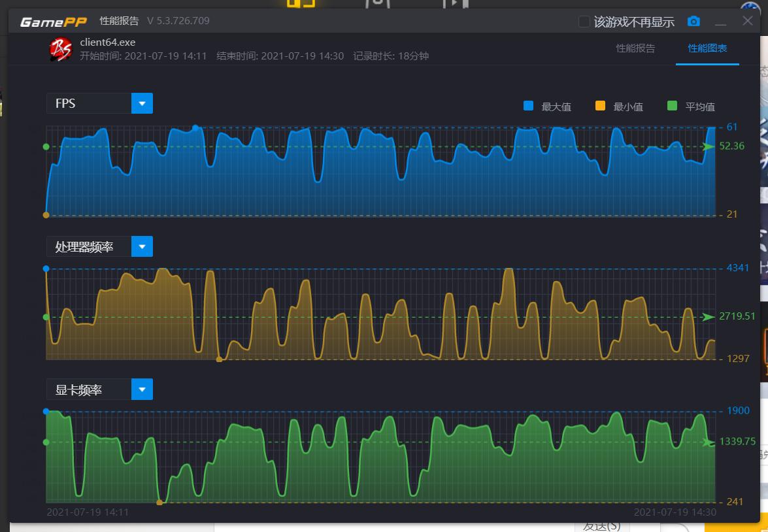Click the GamePP logo
This screenshot has width=768, height=532.
[54, 22]
